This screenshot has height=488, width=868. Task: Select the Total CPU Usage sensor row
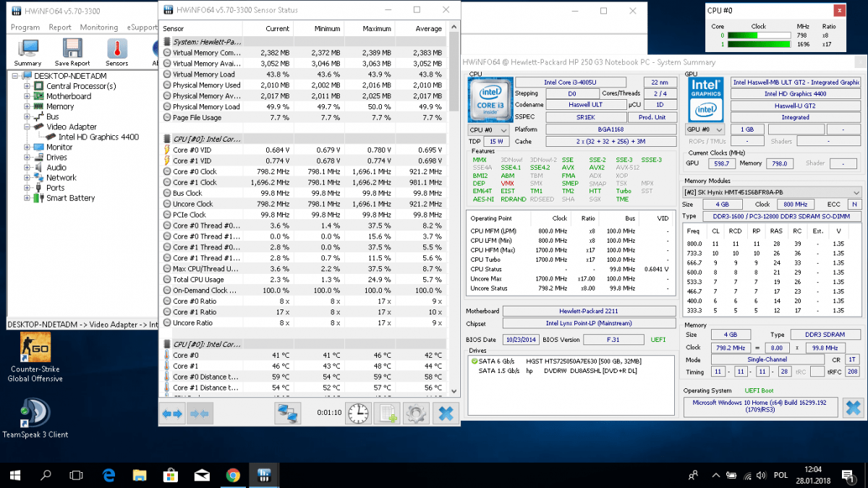302,280
